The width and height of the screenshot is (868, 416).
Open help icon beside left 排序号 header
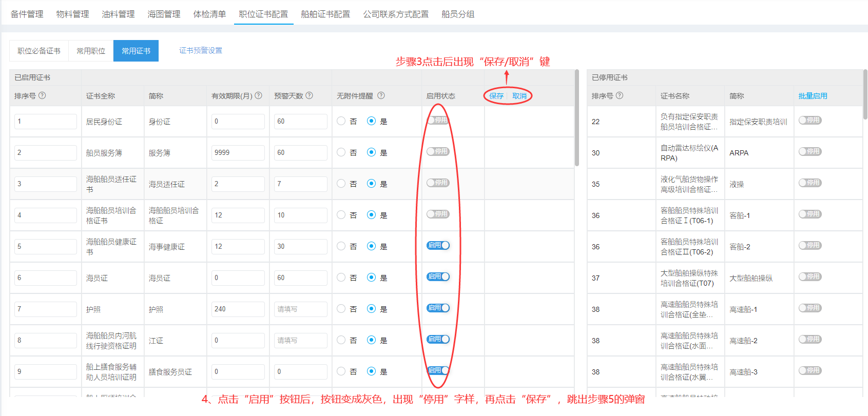[42, 95]
